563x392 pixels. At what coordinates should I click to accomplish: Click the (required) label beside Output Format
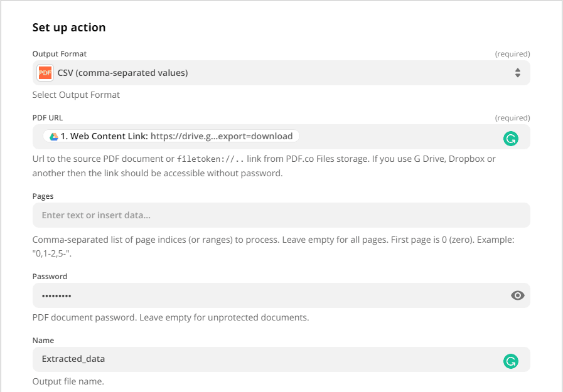[x=513, y=53]
